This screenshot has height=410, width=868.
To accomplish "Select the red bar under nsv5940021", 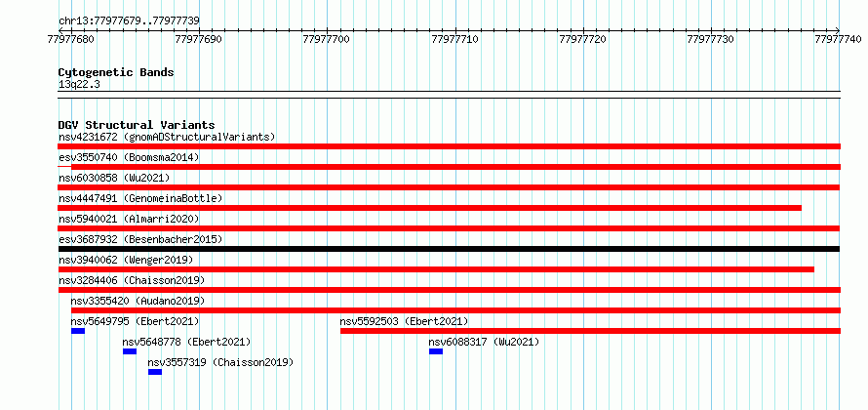I will click(x=449, y=228).
